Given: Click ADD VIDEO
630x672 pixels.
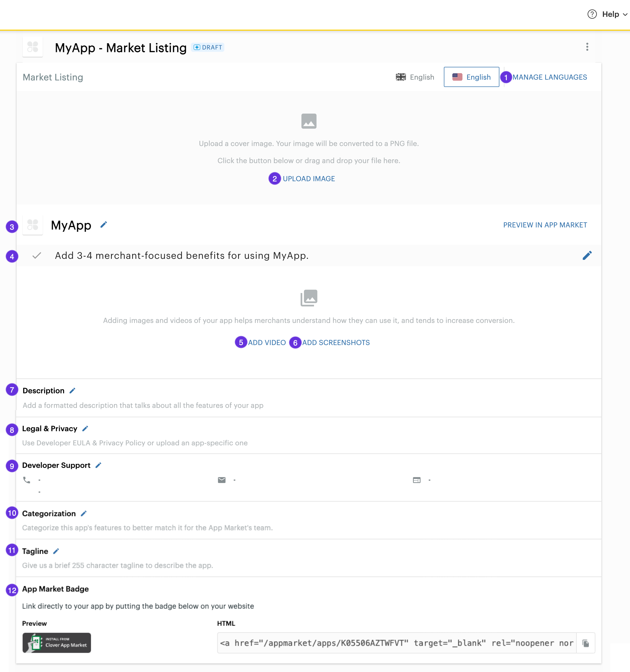Looking at the screenshot, I should pyautogui.click(x=267, y=343).
